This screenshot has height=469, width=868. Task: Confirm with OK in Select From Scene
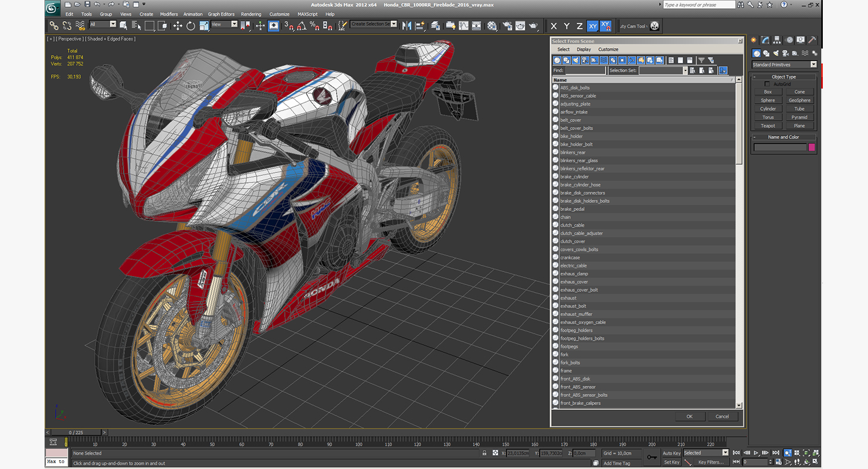coord(689,416)
